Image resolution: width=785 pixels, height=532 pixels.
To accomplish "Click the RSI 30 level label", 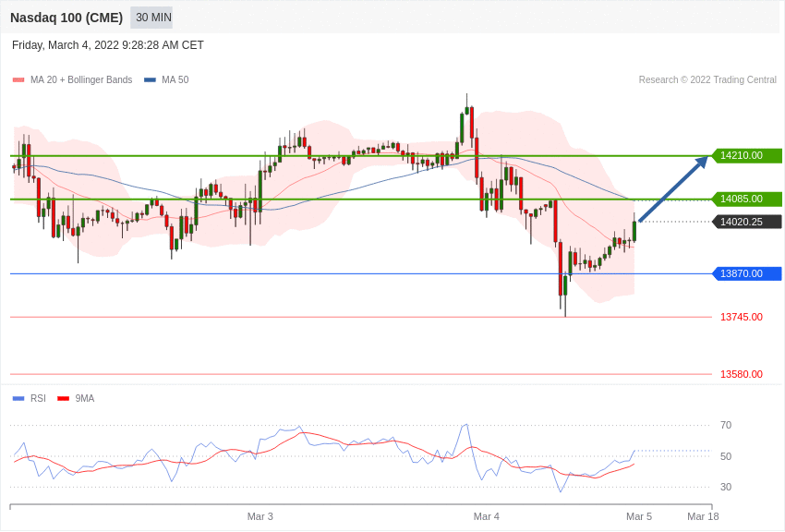I will pos(726,487).
